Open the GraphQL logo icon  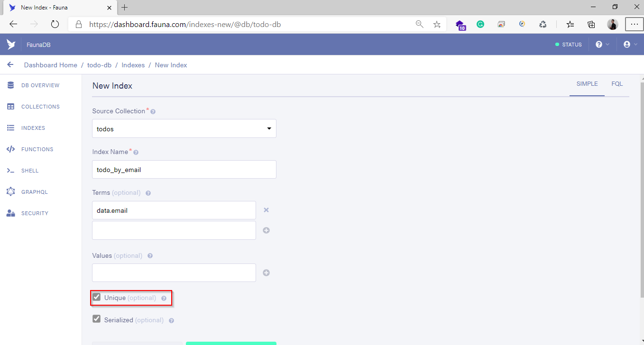[10, 192]
